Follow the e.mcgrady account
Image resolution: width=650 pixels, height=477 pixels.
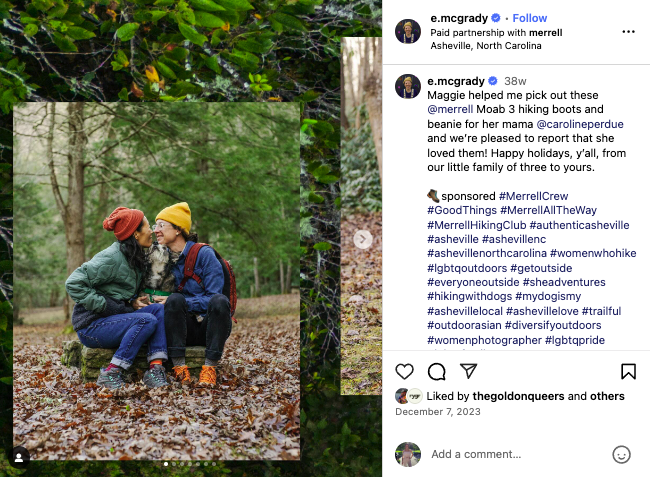[530, 18]
